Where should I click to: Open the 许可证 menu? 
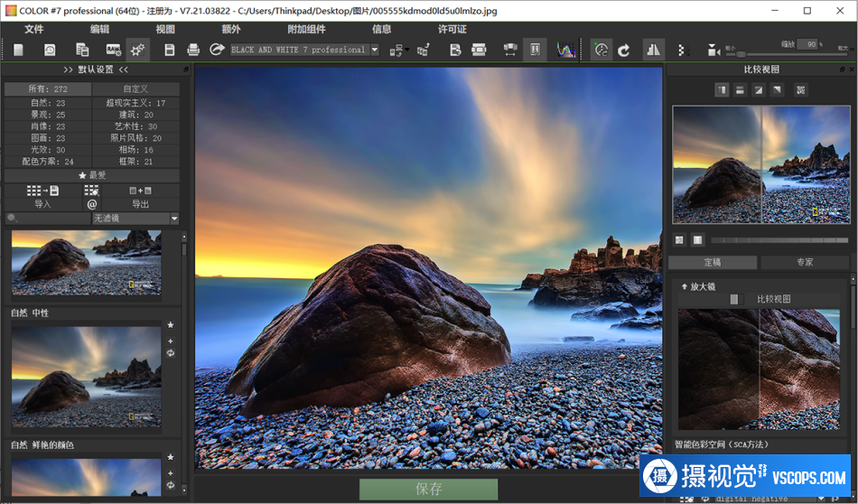[452, 29]
